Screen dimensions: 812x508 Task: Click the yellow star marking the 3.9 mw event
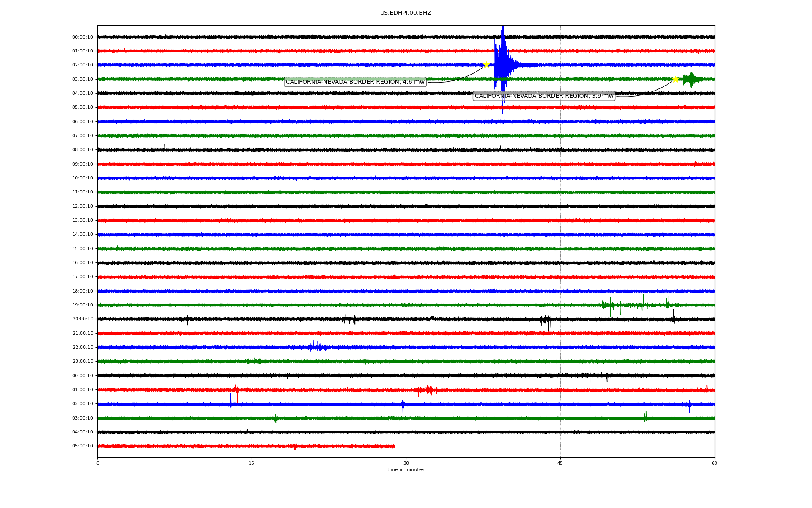(x=675, y=79)
